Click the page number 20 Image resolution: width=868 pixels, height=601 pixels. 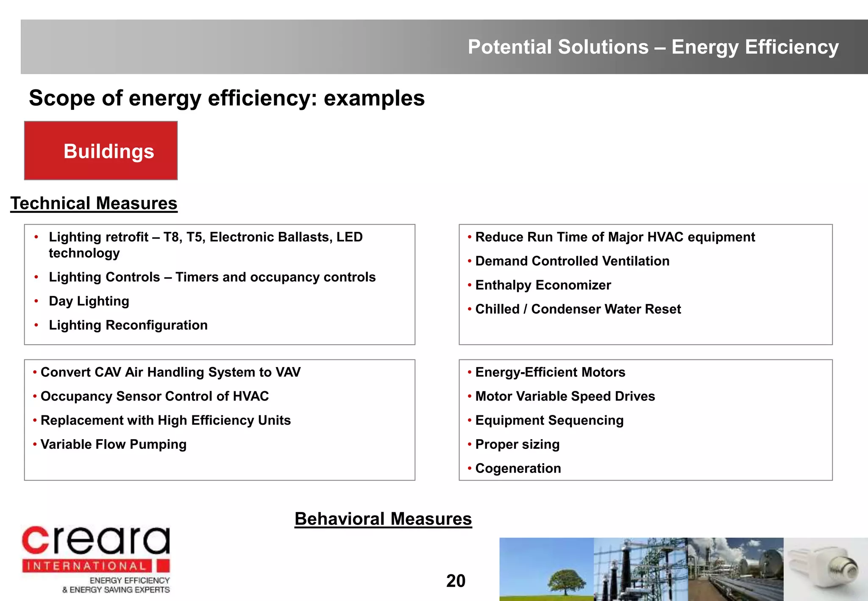pos(456,581)
